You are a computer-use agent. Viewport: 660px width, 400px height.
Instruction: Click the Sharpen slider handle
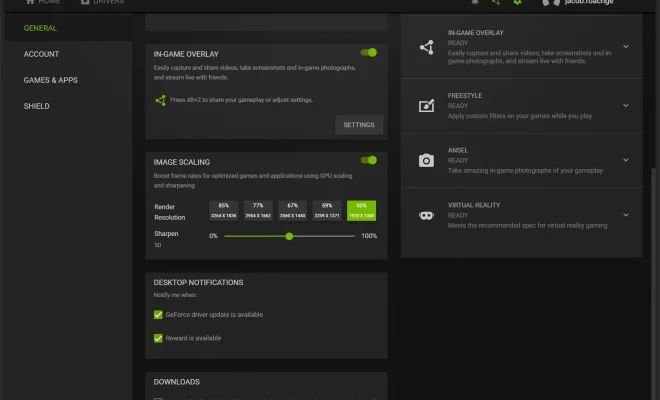click(x=289, y=236)
